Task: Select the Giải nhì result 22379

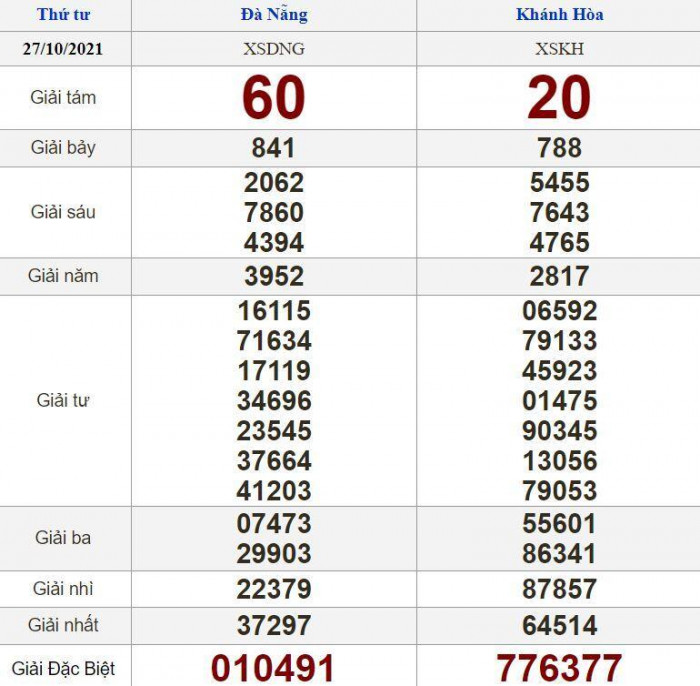Action: (x=273, y=589)
